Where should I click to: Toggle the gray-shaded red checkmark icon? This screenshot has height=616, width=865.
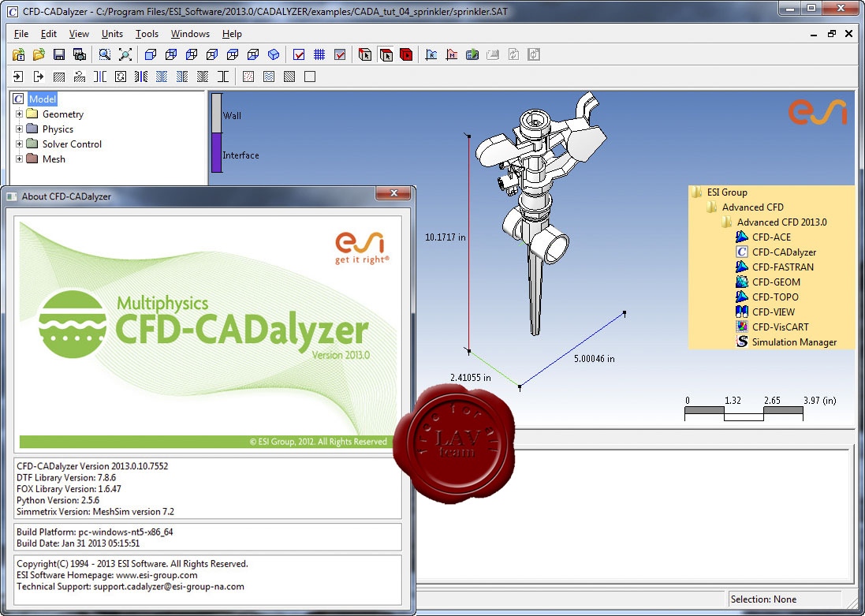point(340,54)
